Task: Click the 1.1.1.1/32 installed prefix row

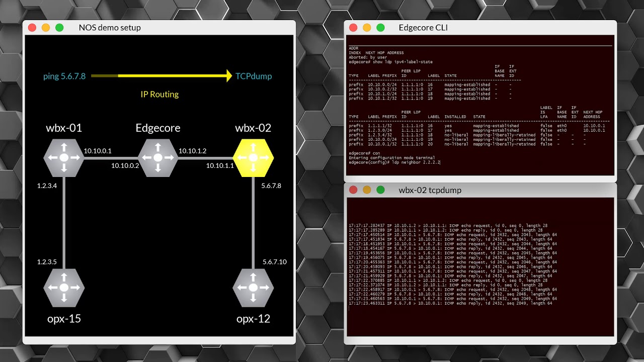Action: coord(477,126)
